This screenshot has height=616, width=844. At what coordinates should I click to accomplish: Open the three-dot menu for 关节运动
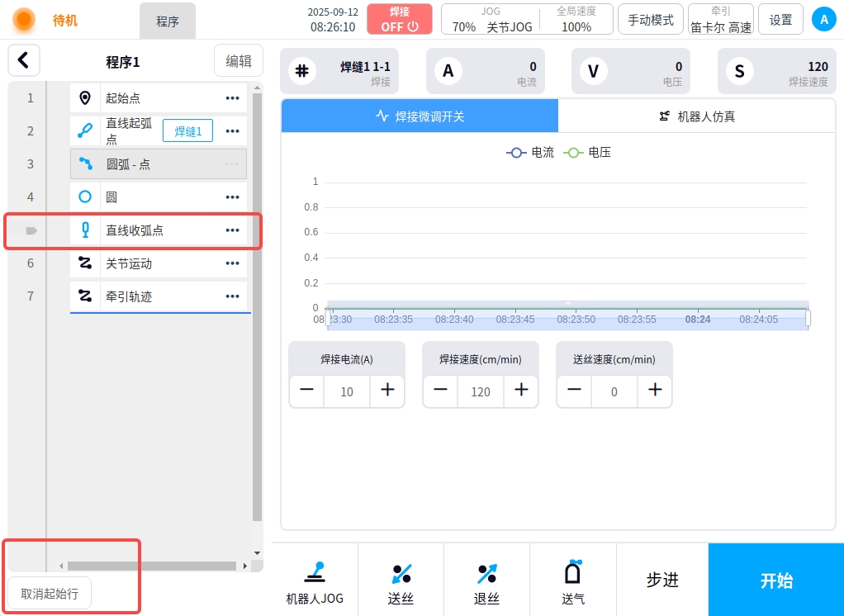click(x=233, y=263)
